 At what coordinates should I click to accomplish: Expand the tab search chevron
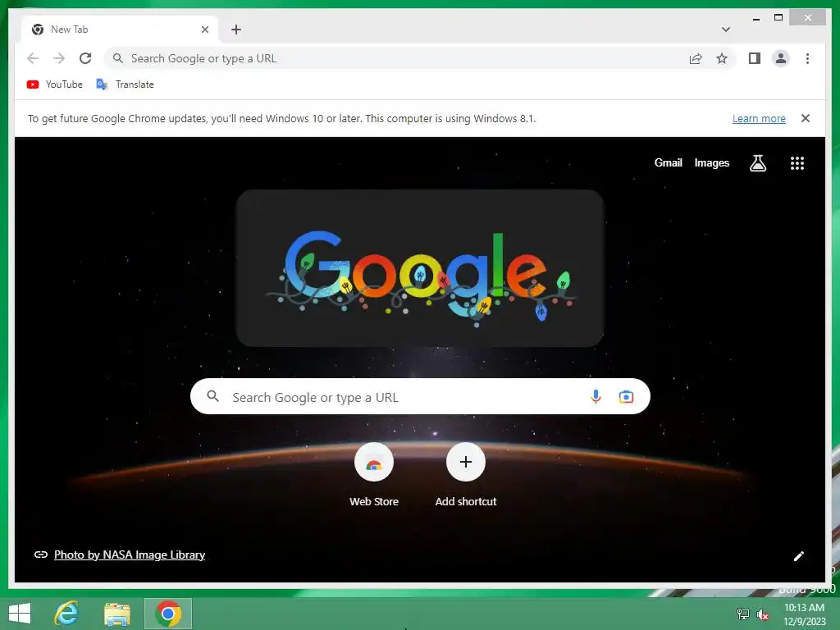(725, 30)
